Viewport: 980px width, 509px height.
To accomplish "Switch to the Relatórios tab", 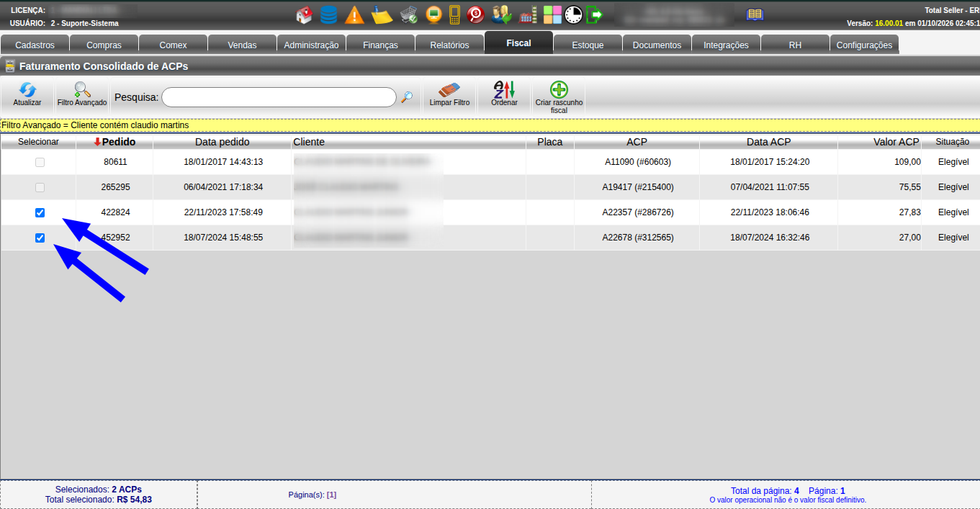I will pos(449,45).
